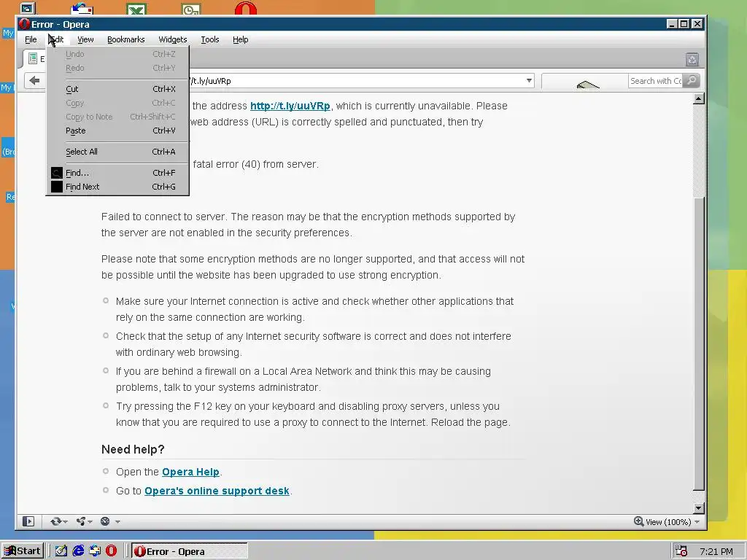Choose Paste from the Edit menu
The image size is (747, 560).
(117, 131)
